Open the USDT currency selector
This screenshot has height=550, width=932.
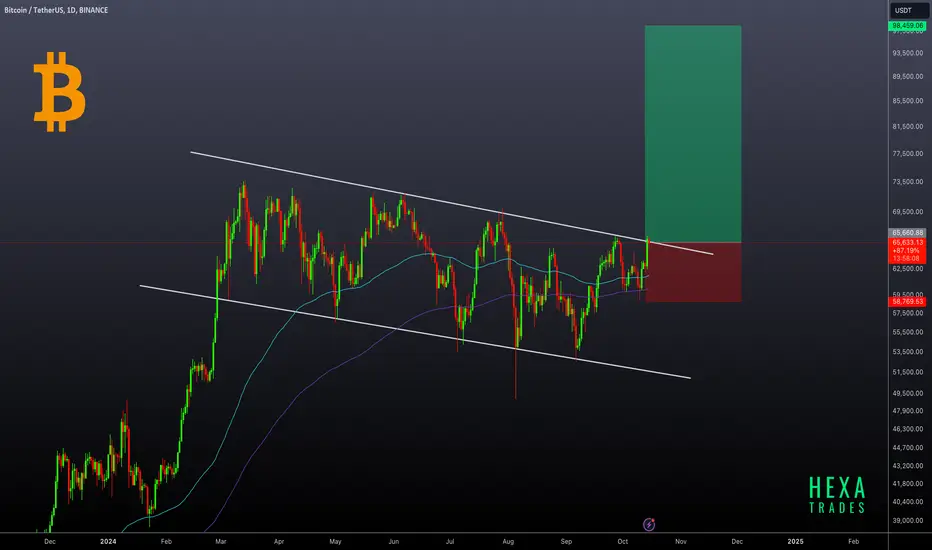point(909,10)
